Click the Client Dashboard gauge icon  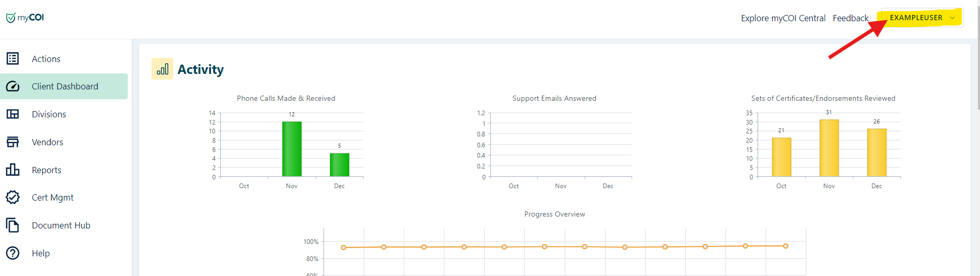coord(13,86)
